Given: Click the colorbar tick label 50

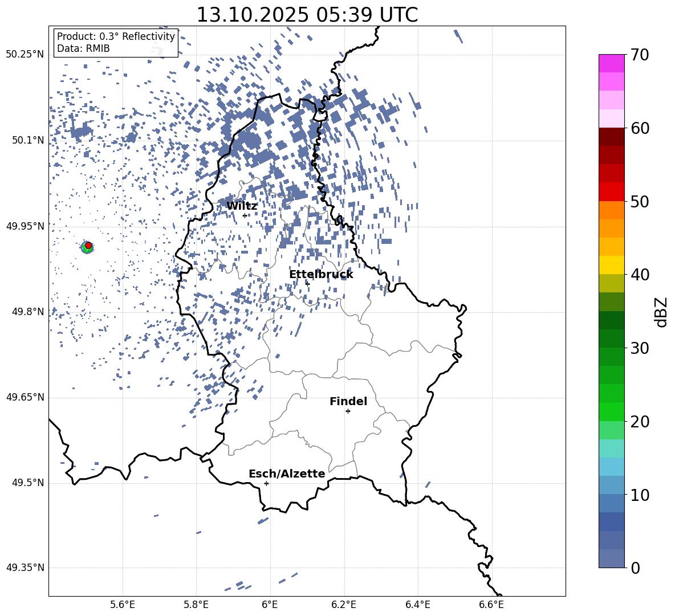Looking at the screenshot, I should pos(640,202).
